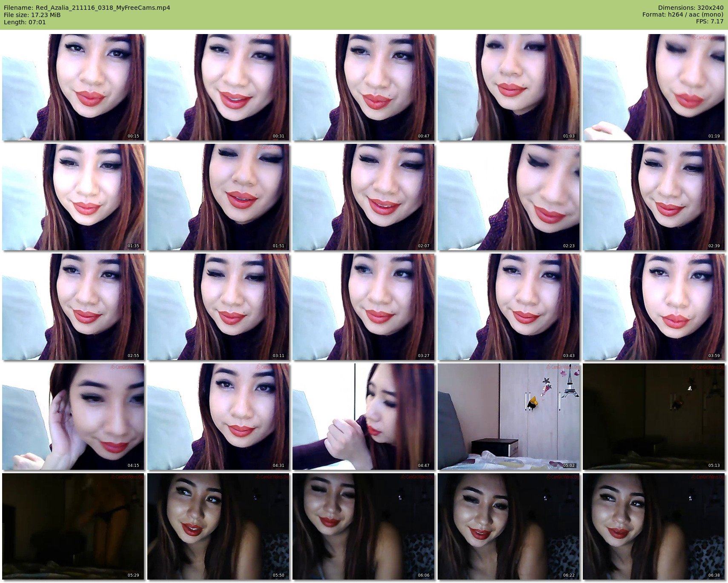Open the 02:23 frame
The height and width of the screenshot is (583, 728).
tap(509, 197)
